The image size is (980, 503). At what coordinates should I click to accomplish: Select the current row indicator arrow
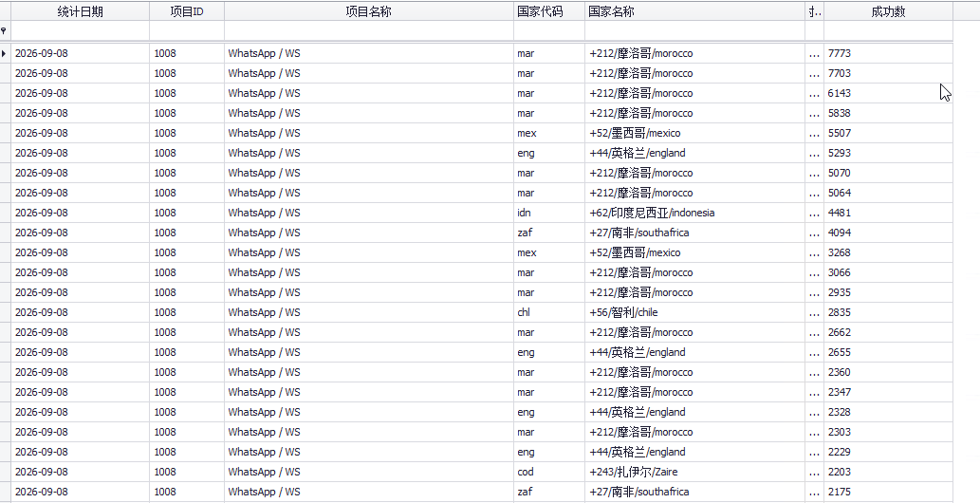point(5,53)
